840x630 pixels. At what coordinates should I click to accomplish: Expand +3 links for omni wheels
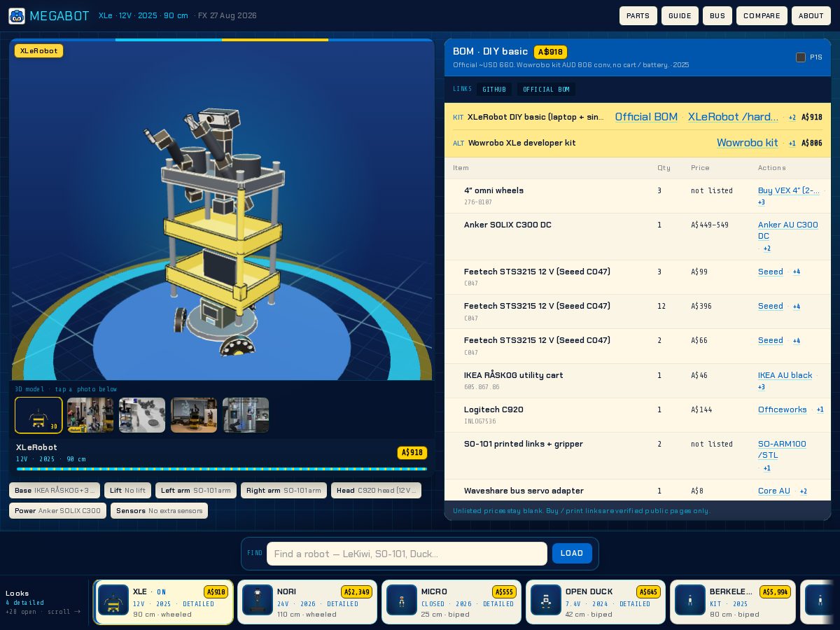762,202
